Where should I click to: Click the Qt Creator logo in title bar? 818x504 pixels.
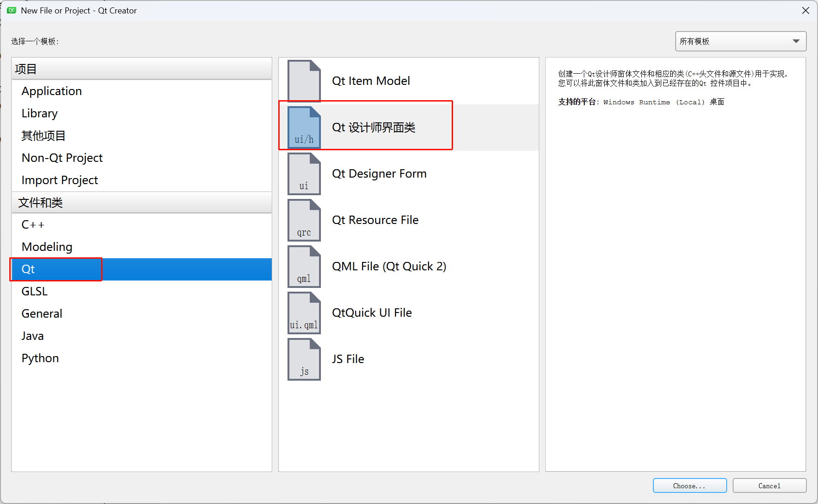click(x=12, y=10)
